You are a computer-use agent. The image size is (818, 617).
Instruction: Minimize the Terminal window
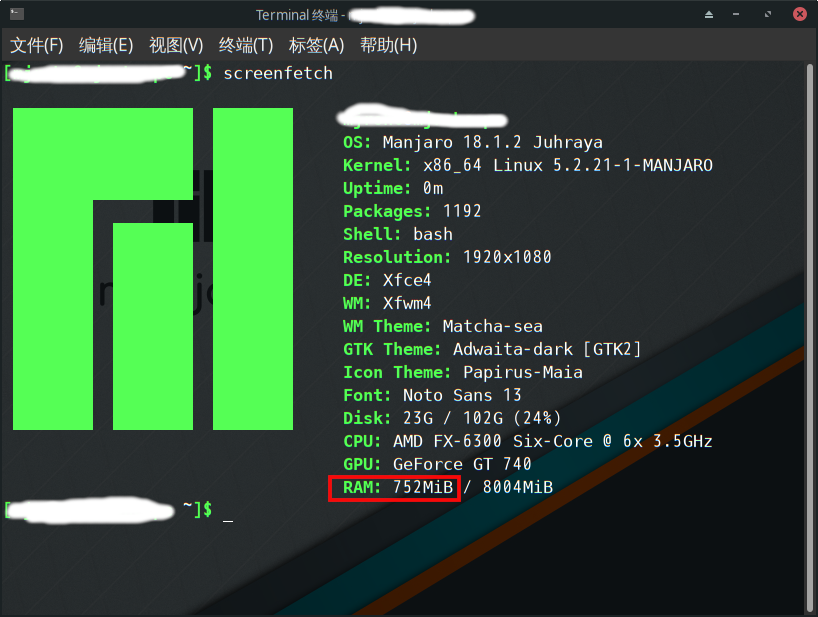(x=736, y=15)
